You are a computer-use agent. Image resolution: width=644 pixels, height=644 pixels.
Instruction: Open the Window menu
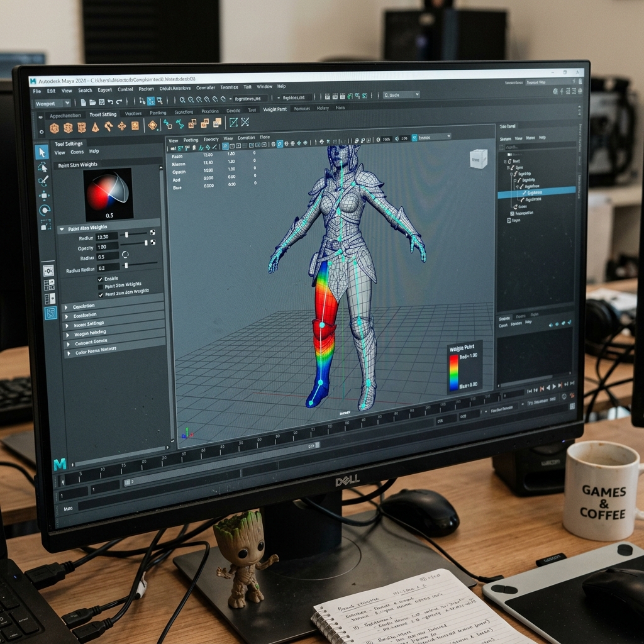pos(265,87)
